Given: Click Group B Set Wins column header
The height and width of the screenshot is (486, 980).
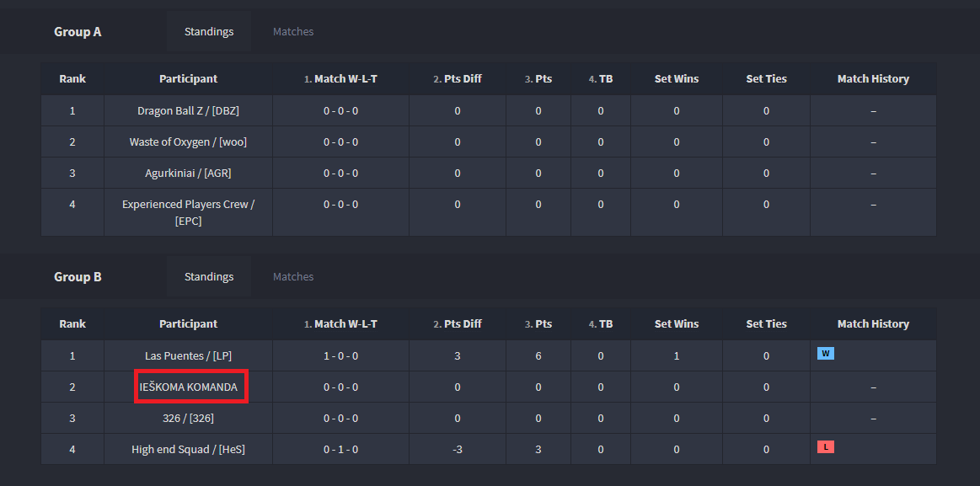Looking at the screenshot, I should pos(677,323).
